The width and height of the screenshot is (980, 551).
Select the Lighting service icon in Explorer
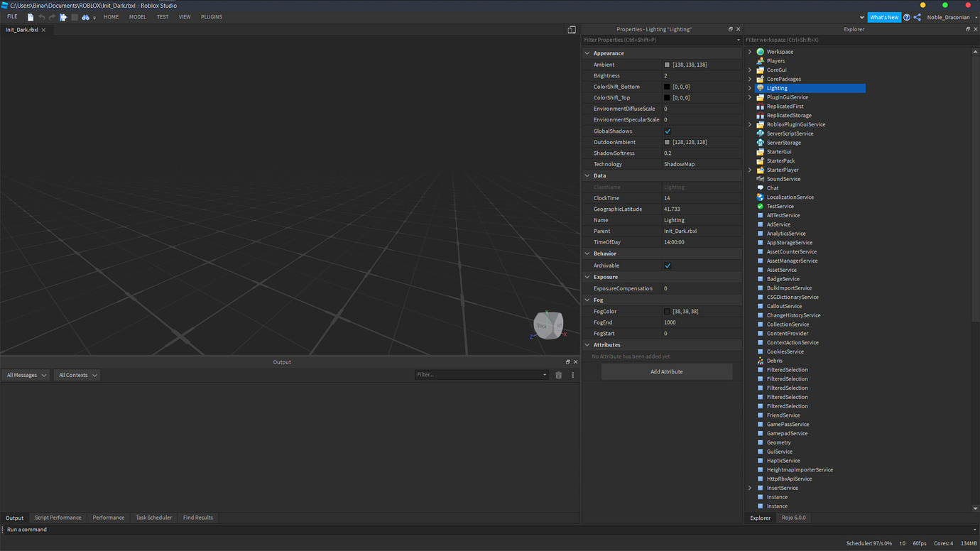coord(761,87)
